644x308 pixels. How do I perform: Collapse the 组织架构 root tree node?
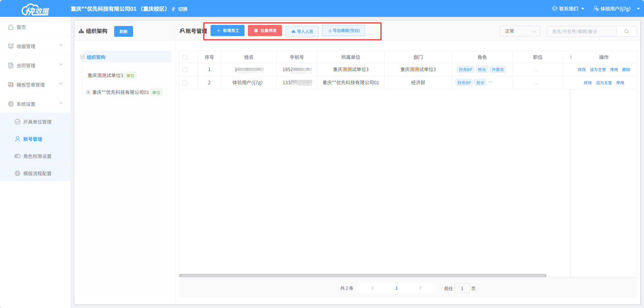click(83, 57)
